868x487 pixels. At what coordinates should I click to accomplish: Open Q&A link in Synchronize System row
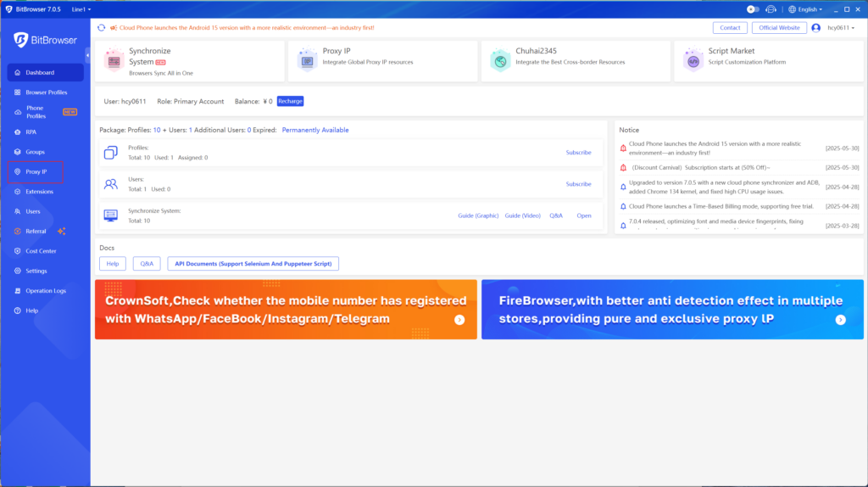[x=556, y=216]
